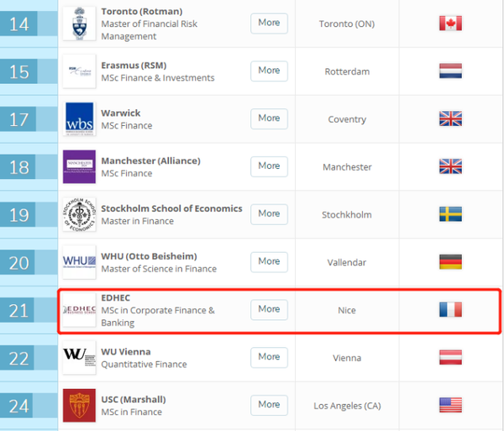Click the Swedish flag icon
This screenshot has width=504, height=431.
tap(450, 214)
